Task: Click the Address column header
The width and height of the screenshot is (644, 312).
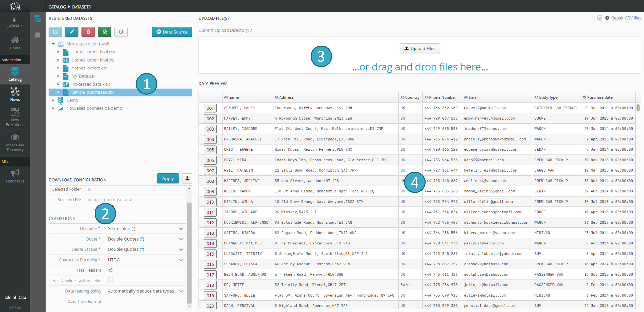Action: pyautogui.click(x=336, y=97)
